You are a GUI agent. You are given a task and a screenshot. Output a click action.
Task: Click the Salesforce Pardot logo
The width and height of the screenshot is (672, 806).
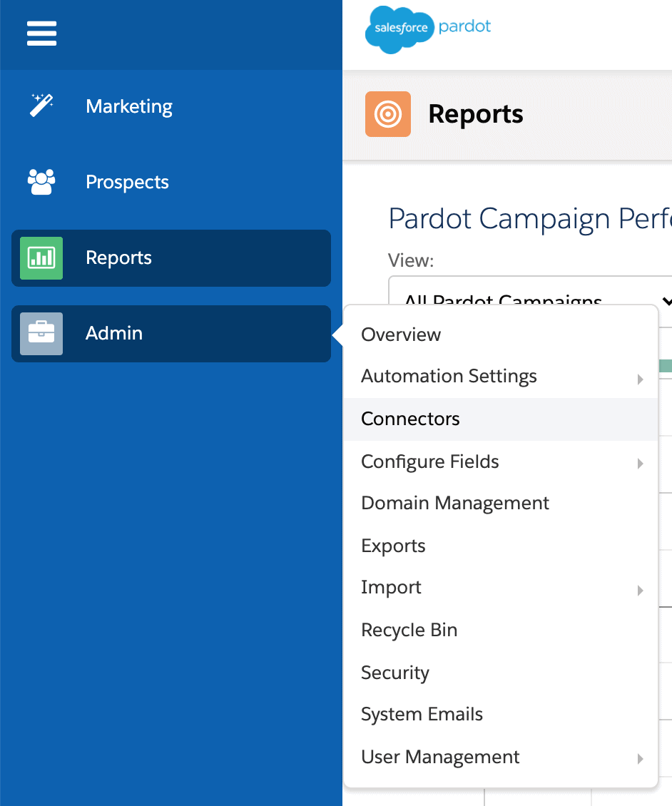pos(428,30)
